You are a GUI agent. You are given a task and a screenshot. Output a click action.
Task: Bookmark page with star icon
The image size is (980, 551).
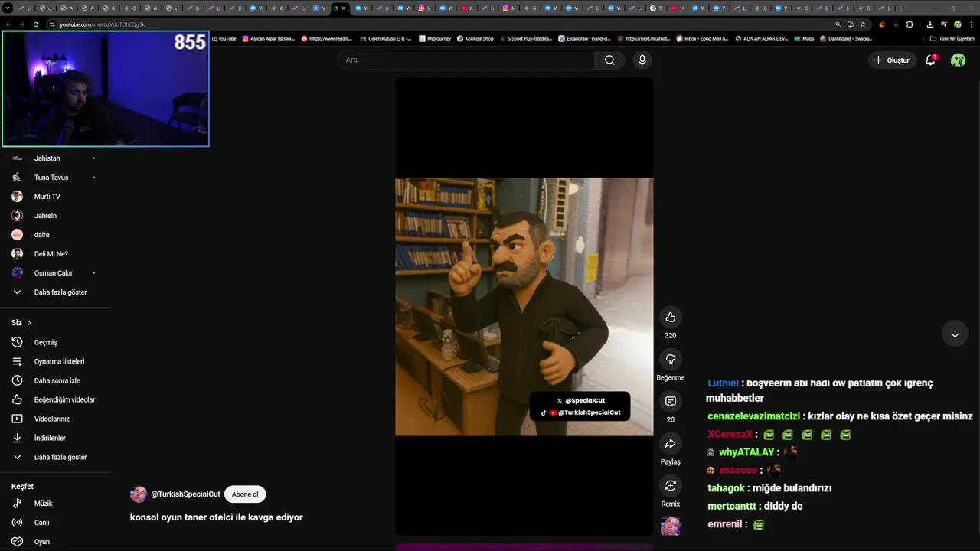(x=863, y=24)
